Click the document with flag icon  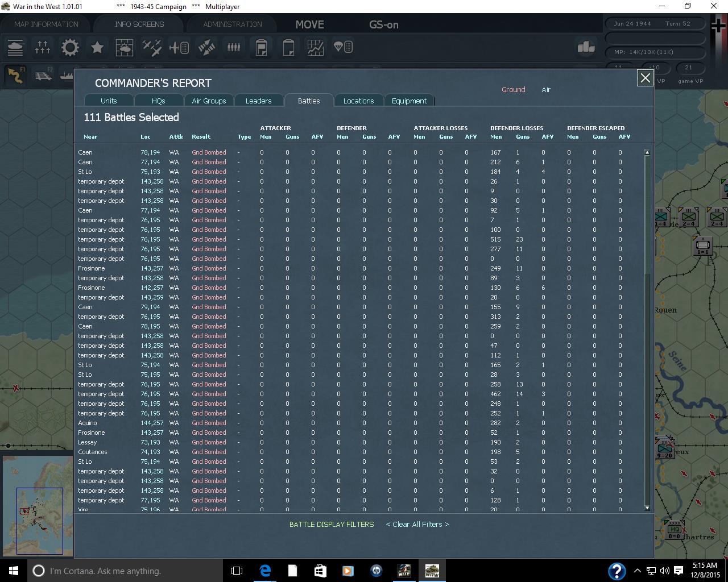pyautogui.click(x=261, y=47)
